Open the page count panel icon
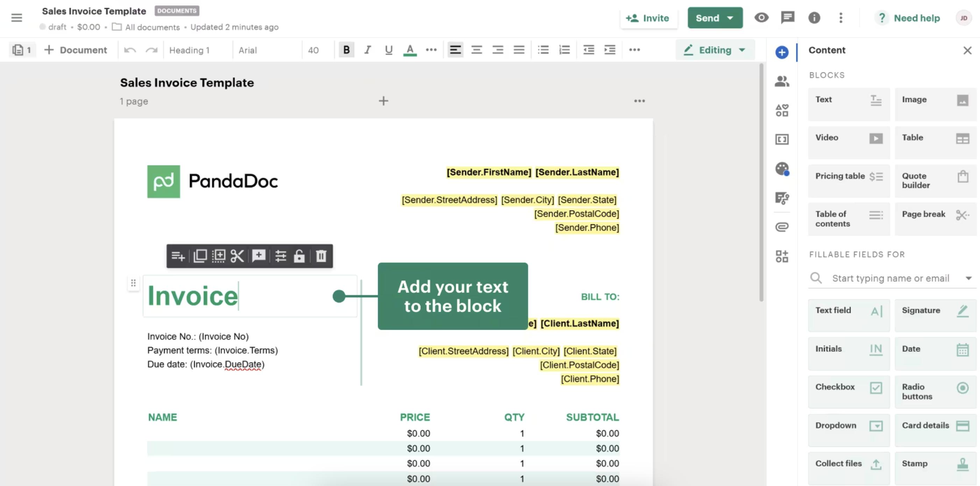The width and height of the screenshot is (980, 486). click(x=22, y=50)
